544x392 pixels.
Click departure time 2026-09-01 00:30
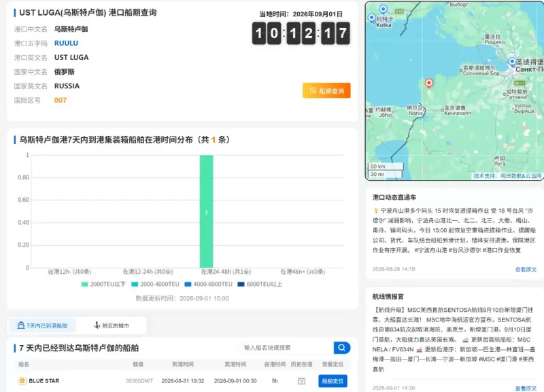235,381
